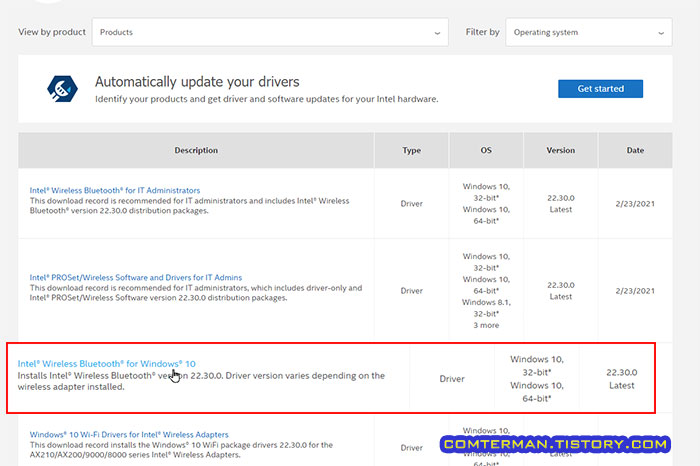700x466 pixels.
Task: Open Intel Wireless Bluetooth for Windows 10 link
Action: 106,364
